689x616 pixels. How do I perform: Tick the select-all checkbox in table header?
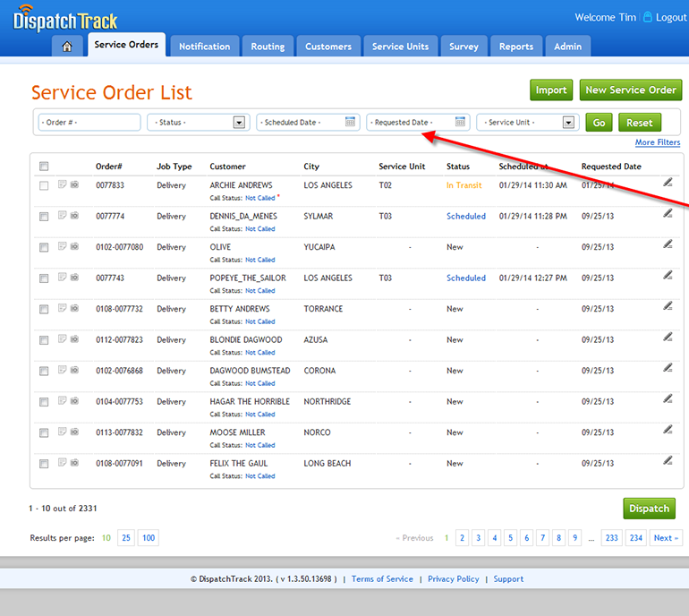44,166
